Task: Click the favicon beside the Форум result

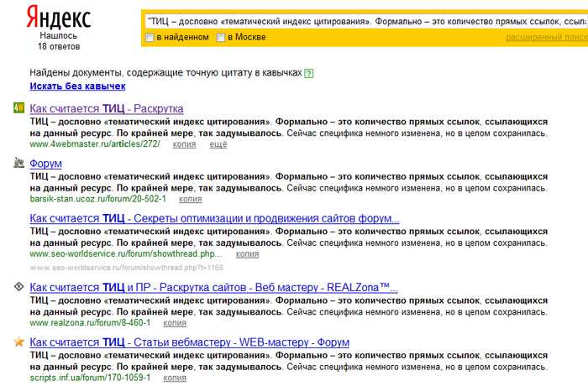Action: tap(18, 163)
